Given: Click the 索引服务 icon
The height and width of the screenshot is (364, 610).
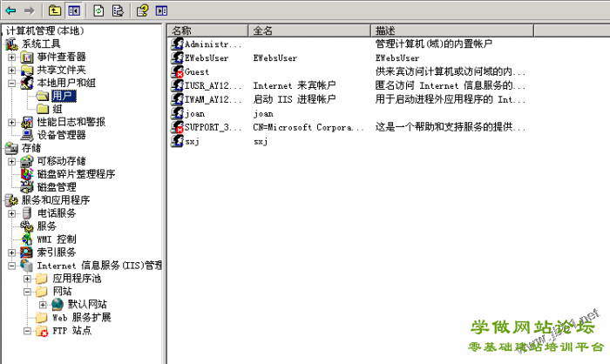Looking at the screenshot, I should point(27,253).
